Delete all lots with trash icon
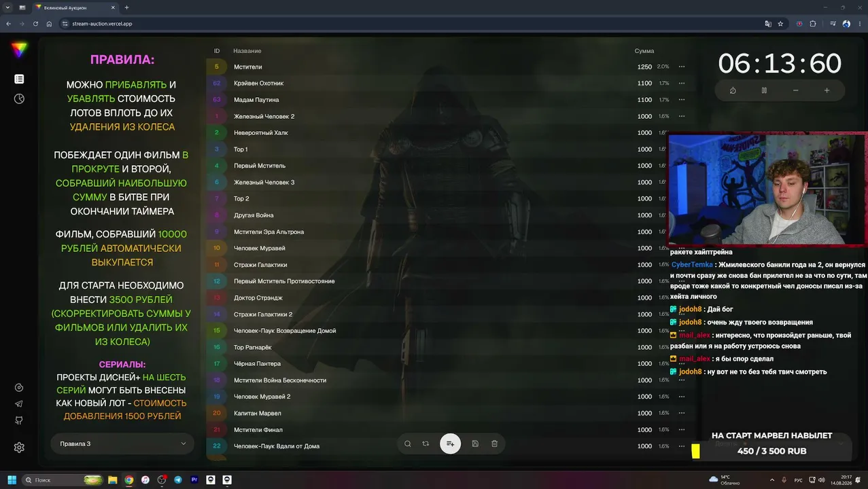Screen dimensions: 868x489 tap(494, 443)
